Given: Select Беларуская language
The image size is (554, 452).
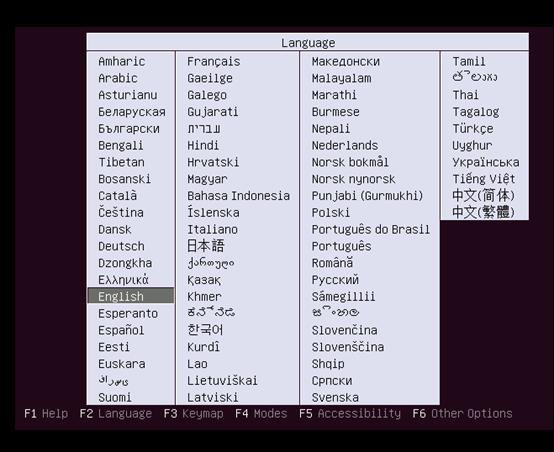Looking at the screenshot, I should coord(132,112).
